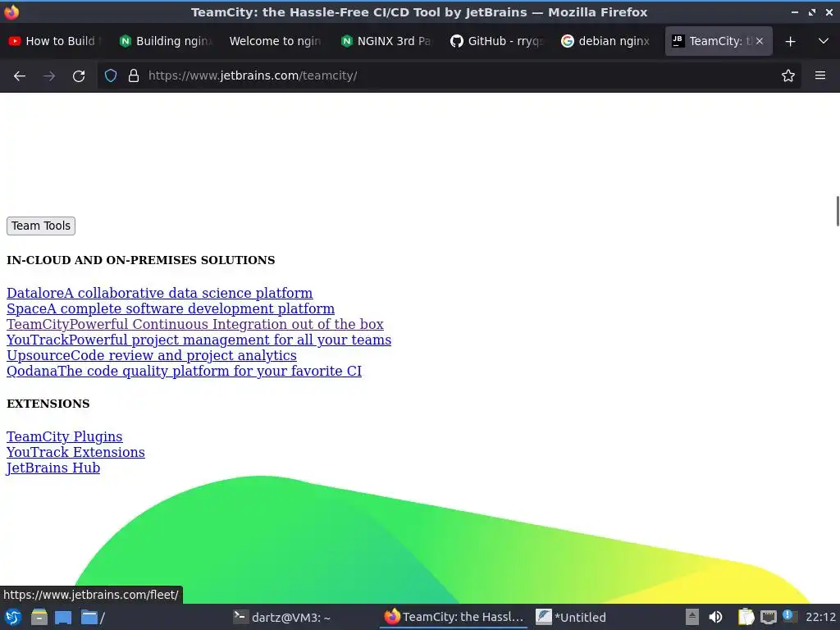Viewport: 840px width, 630px height.
Task: Click the removable media eject tray icon
Action: point(692,617)
